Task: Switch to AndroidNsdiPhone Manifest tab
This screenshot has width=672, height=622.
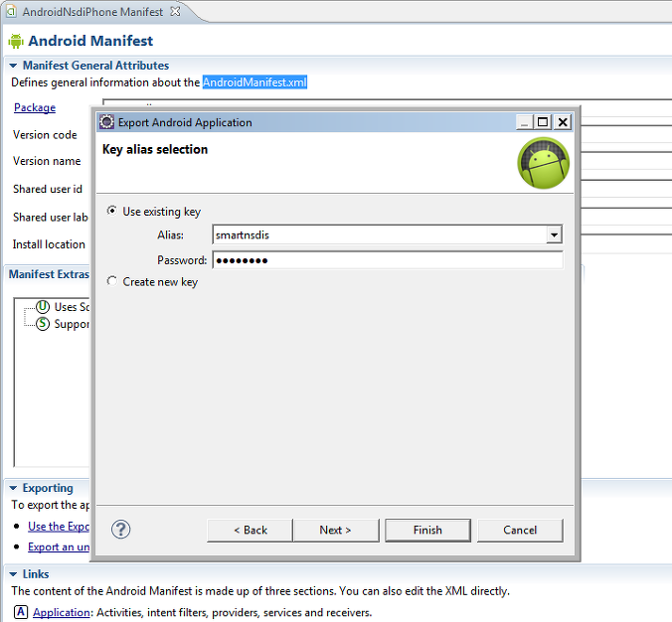Action: (x=92, y=12)
